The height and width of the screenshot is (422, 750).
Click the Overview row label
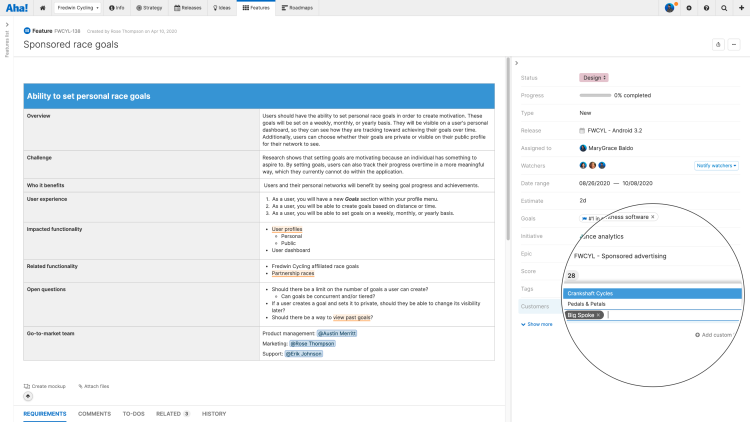[x=38, y=116]
